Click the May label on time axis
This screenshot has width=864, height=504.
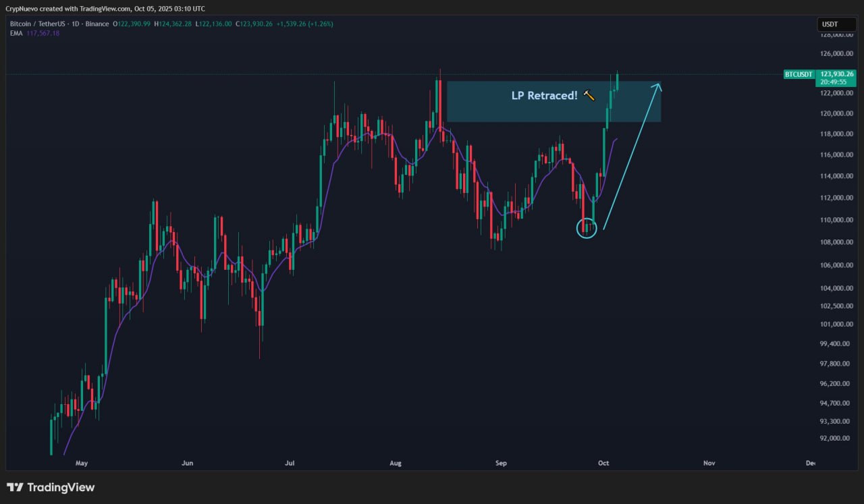82,464
